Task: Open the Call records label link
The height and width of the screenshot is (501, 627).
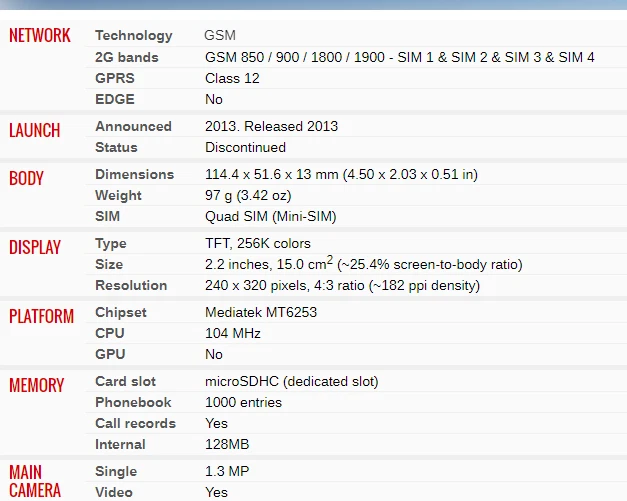Action: [x=135, y=423]
